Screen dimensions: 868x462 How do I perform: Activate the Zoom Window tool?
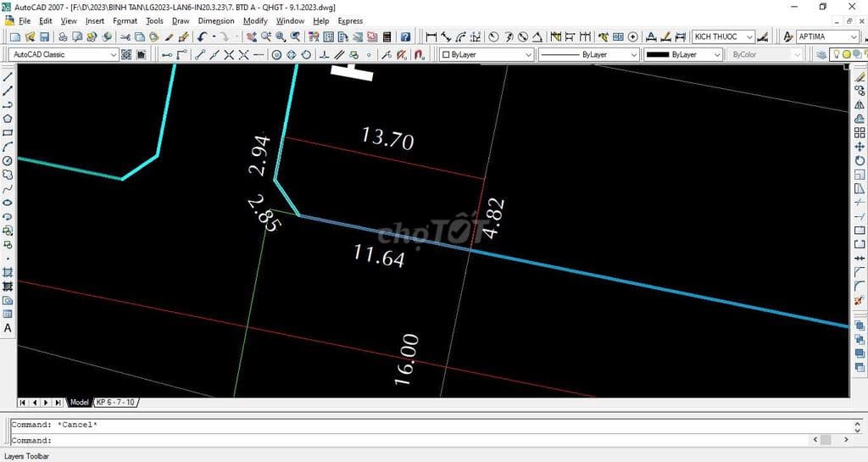point(281,37)
